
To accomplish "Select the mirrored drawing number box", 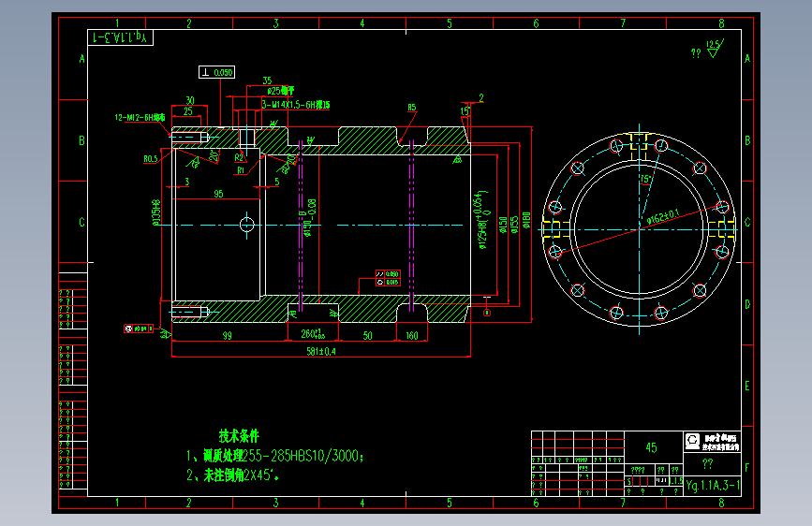I will point(120,37).
